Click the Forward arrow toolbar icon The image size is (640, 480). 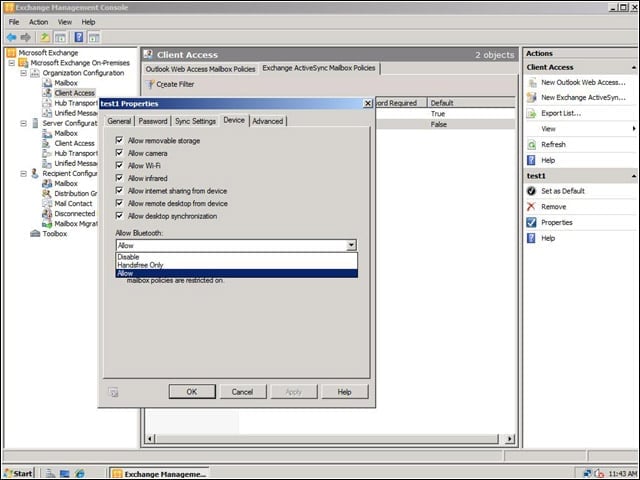tap(25, 38)
